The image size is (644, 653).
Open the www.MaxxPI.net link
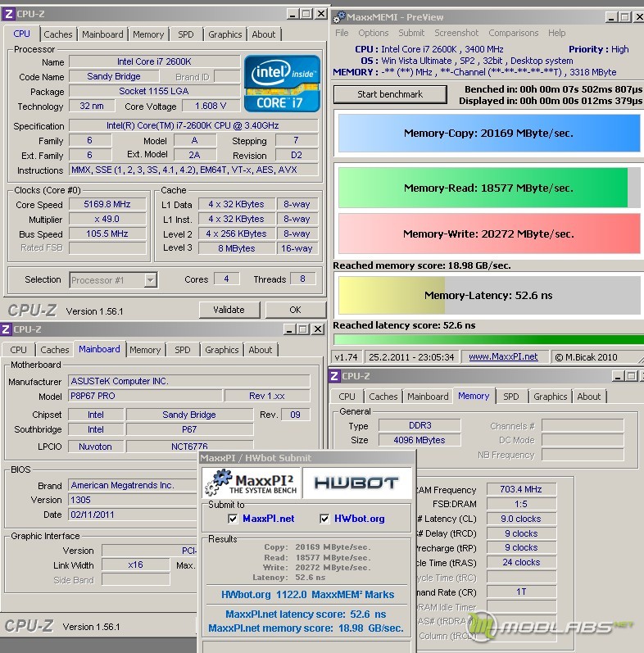tap(503, 357)
